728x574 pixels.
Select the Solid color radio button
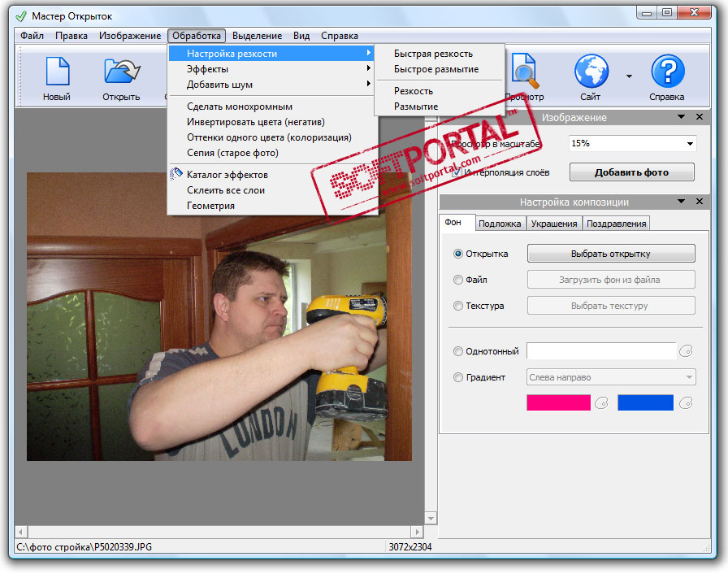tap(457, 351)
